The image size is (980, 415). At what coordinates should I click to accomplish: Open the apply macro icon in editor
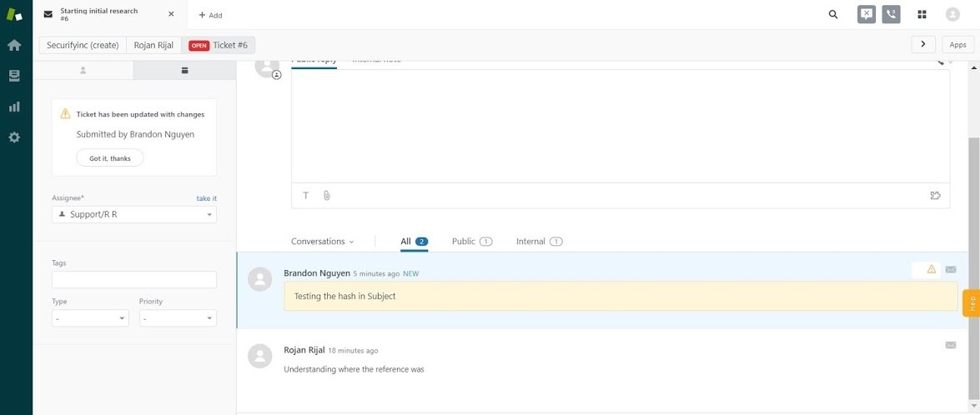[x=935, y=195]
